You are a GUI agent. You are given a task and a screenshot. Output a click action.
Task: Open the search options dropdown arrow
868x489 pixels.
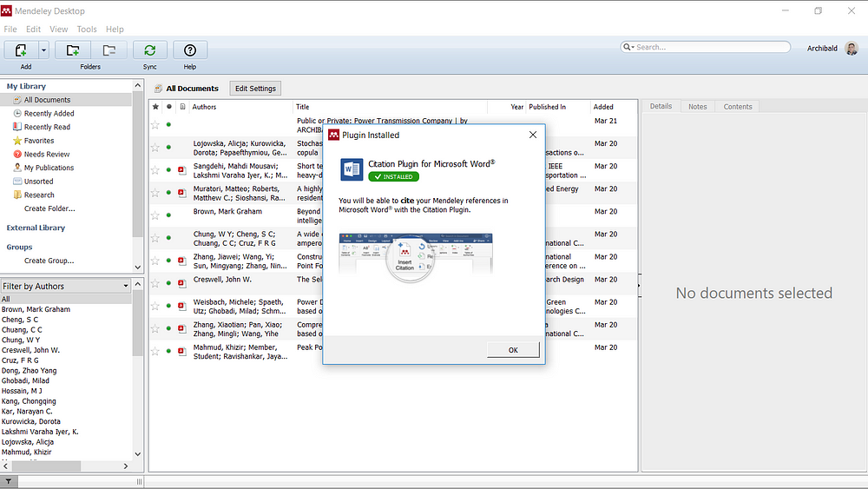tap(629, 47)
